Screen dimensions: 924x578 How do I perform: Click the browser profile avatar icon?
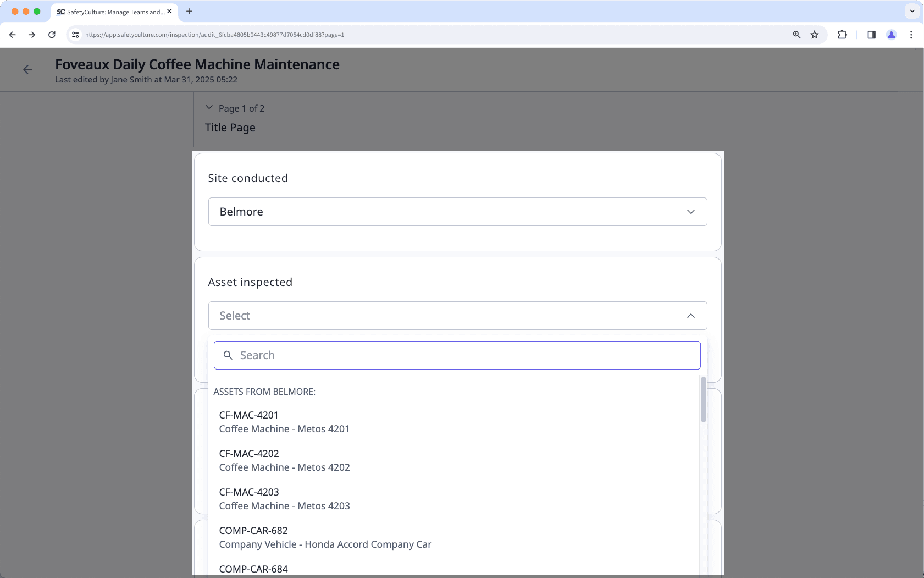[892, 34]
